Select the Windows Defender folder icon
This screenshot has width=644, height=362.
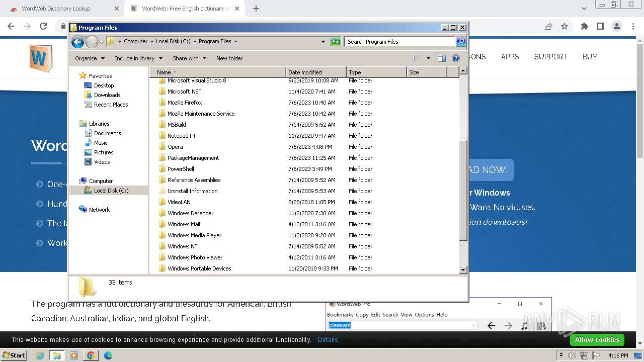(x=162, y=213)
